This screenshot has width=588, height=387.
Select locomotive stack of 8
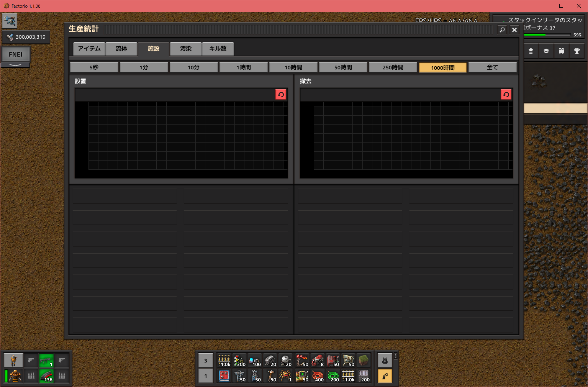pos(318,361)
